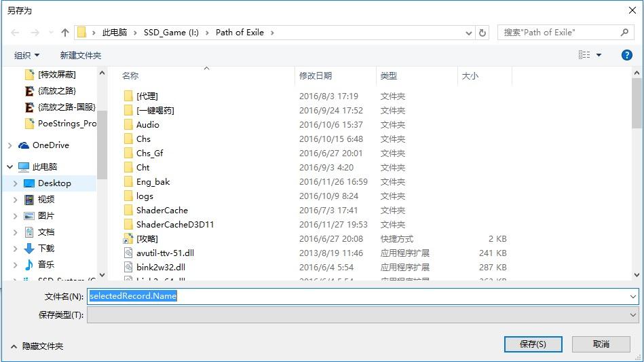Viewport: 644px width, 362px height.
Task: Select the ShaderCacheD3D11 folder icon
Action: pyautogui.click(x=128, y=224)
